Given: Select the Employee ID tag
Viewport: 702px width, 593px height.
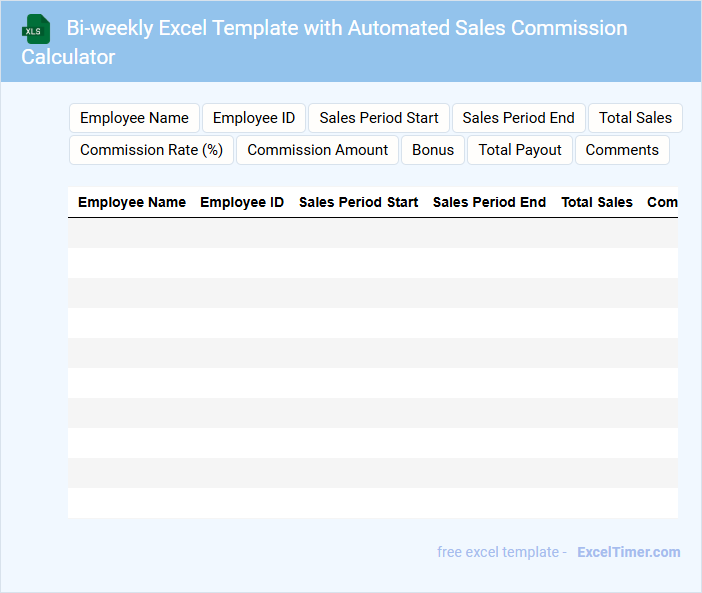Looking at the screenshot, I should 254,118.
